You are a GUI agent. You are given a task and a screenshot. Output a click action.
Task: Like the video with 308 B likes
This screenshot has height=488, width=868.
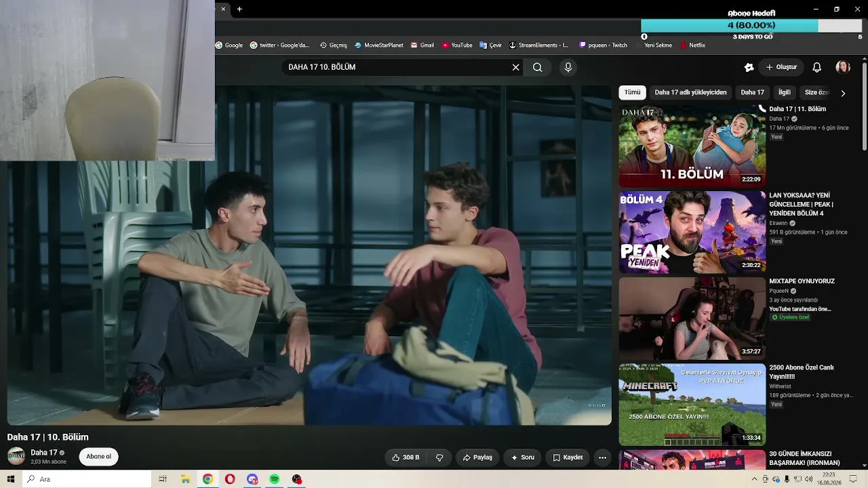406,457
